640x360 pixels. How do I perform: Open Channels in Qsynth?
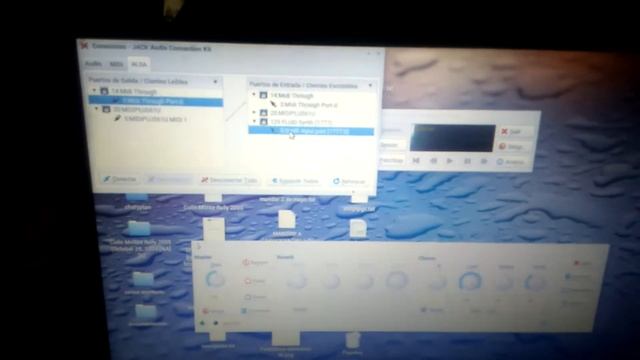coord(257,311)
